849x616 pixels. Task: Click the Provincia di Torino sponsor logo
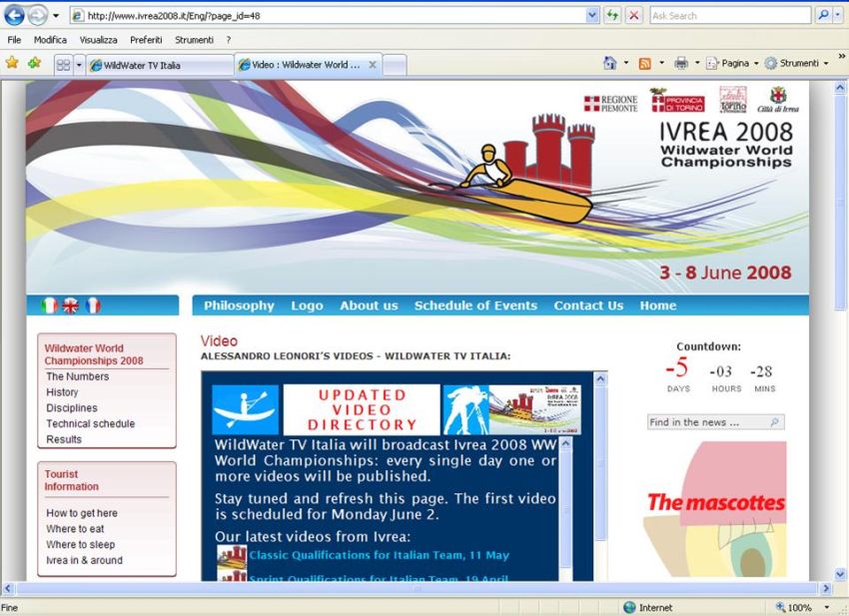click(x=678, y=100)
